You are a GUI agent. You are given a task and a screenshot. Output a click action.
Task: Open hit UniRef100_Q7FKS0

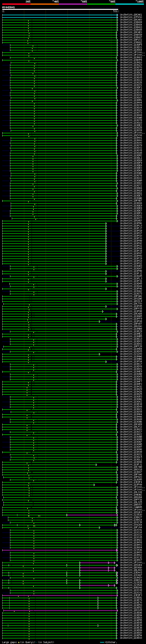(131, 18)
